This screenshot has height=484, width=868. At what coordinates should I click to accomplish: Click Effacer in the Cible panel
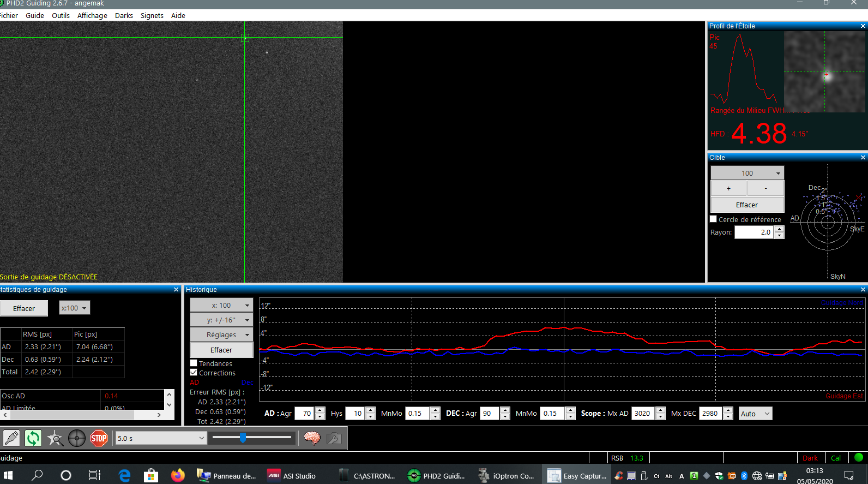pos(747,205)
